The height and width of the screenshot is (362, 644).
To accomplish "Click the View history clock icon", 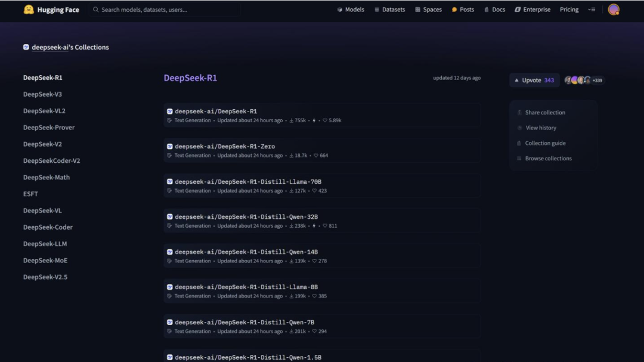I will (x=519, y=128).
